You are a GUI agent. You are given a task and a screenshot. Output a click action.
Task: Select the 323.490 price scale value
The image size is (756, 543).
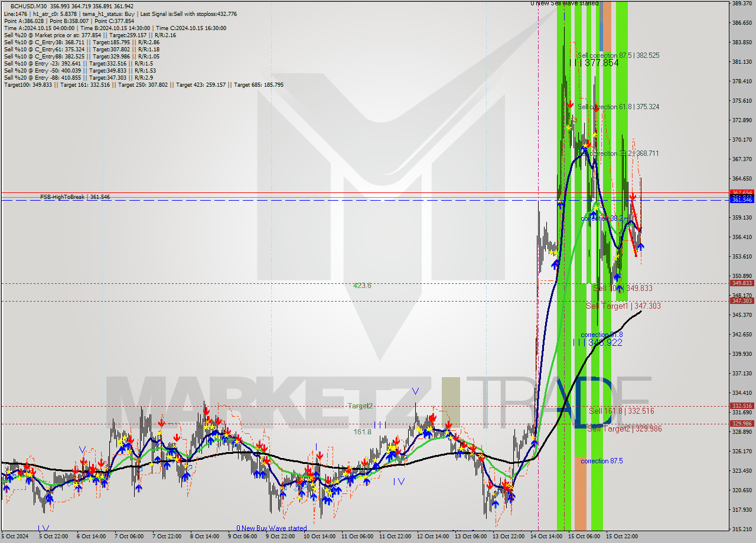742,471
